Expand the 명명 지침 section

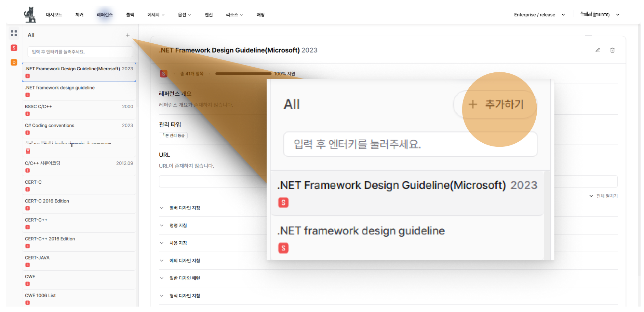pos(173,226)
